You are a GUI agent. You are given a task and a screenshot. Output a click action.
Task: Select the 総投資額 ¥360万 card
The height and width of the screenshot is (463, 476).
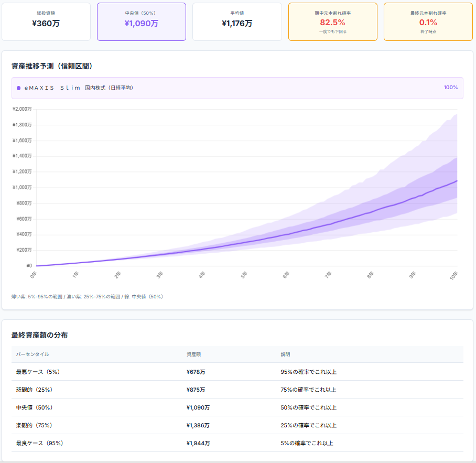tap(46, 21)
